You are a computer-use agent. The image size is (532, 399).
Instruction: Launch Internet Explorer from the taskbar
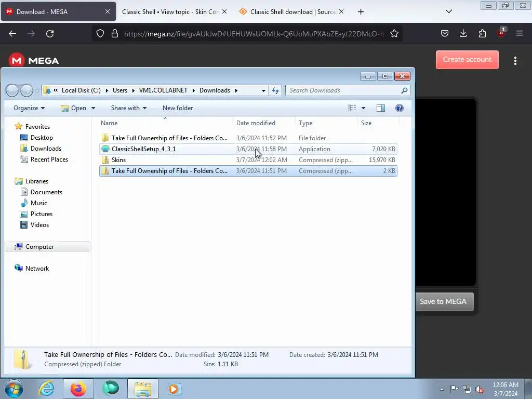tap(46, 389)
